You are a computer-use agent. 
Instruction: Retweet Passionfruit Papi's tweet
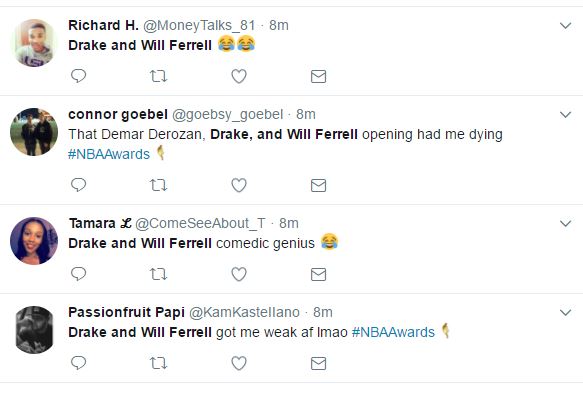[158, 363]
